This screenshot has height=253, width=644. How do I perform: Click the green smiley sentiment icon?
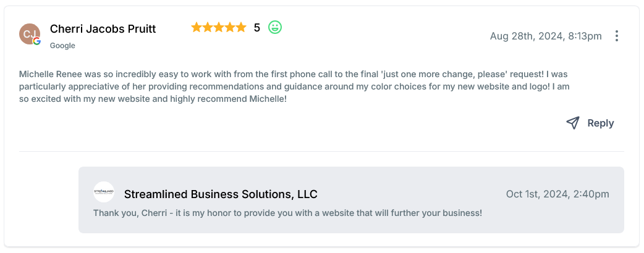275,27
